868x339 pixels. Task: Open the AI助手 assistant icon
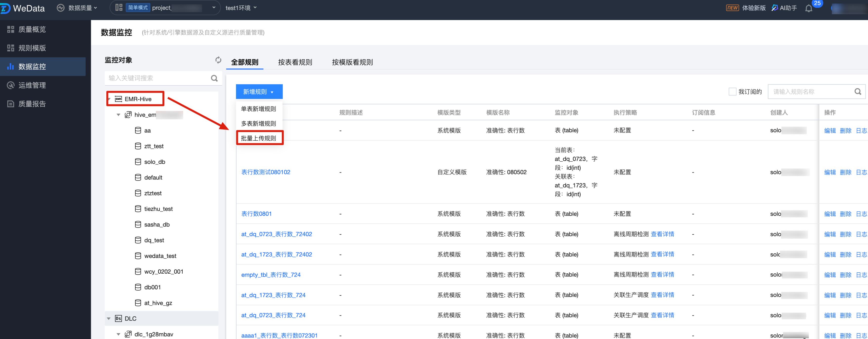pos(775,8)
